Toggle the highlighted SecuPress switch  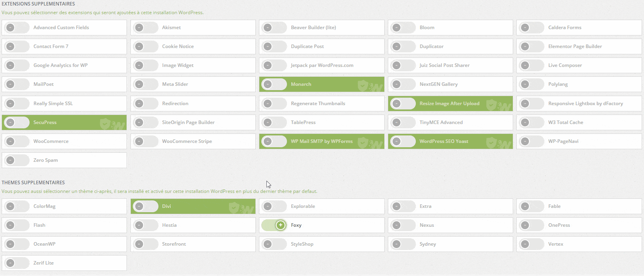pos(17,122)
